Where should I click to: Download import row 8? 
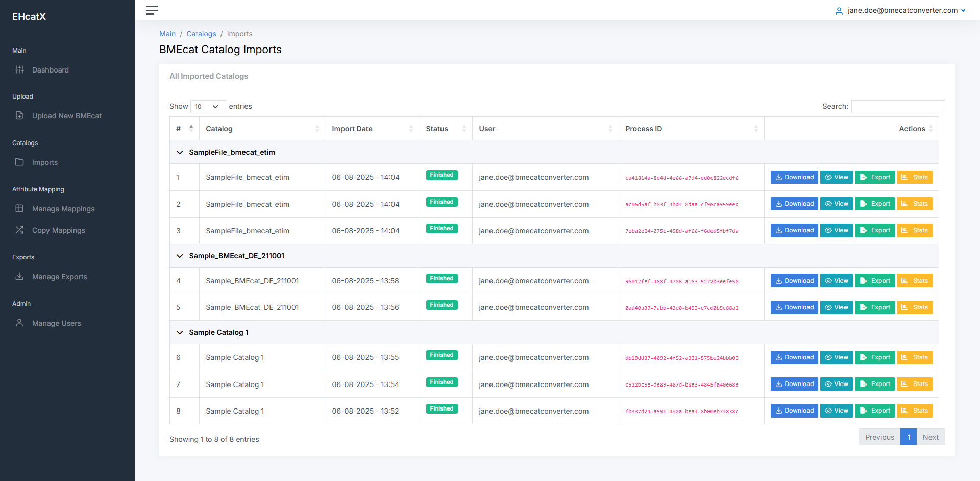tap(794, 411)
